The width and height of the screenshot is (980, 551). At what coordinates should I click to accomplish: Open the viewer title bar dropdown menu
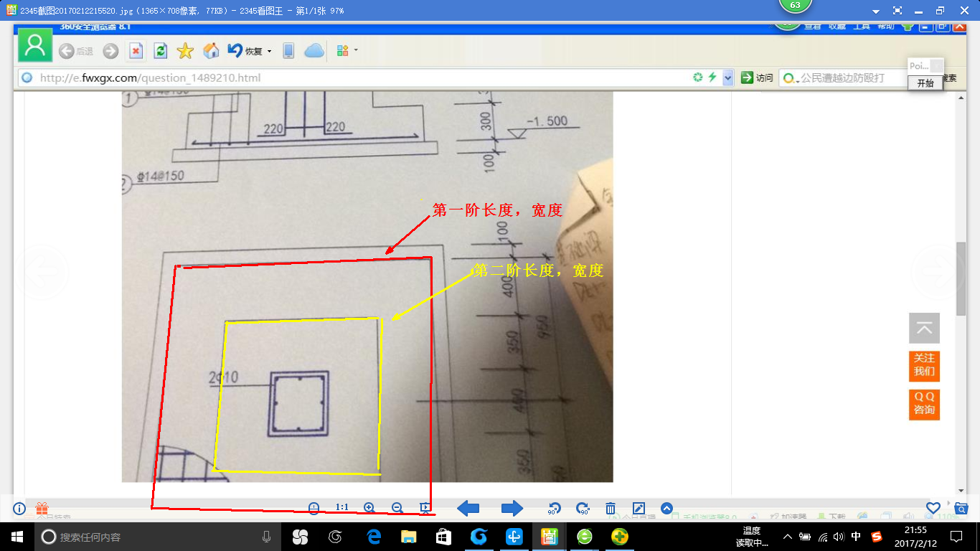click(876, 11)
